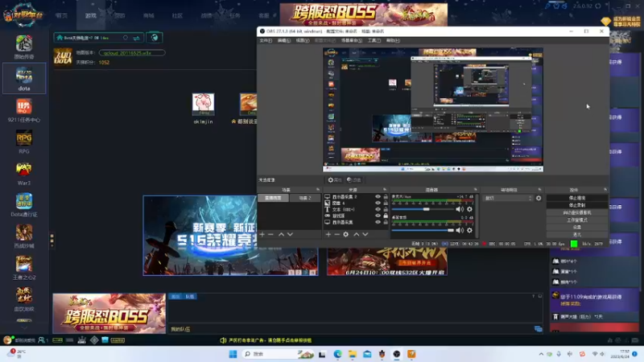Add a source with plus in OBS
The width and height of the screenshot is (644, 362).
point(328,234)
